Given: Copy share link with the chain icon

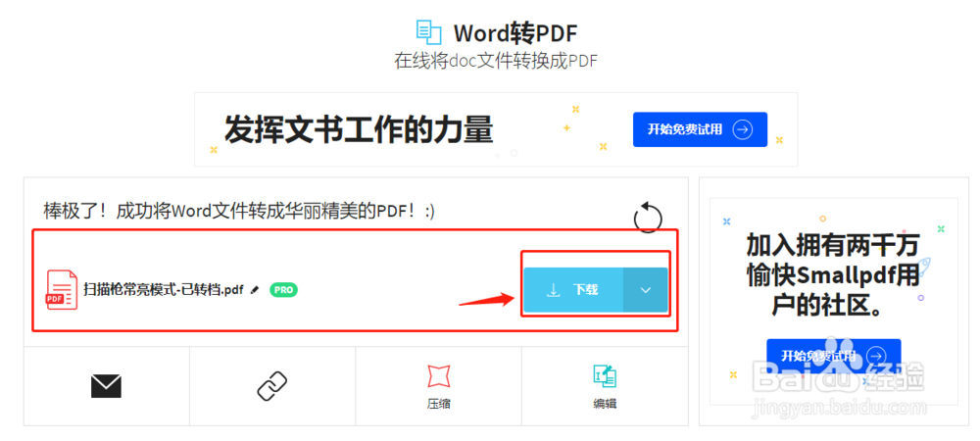Looking at the screenshot, I should tap(271, 386).
